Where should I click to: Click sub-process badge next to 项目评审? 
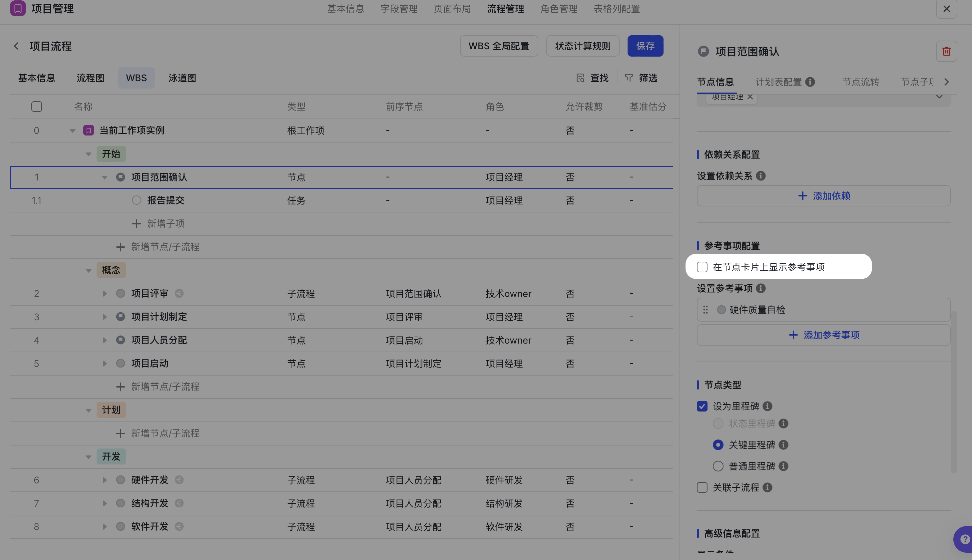(179, 293)
